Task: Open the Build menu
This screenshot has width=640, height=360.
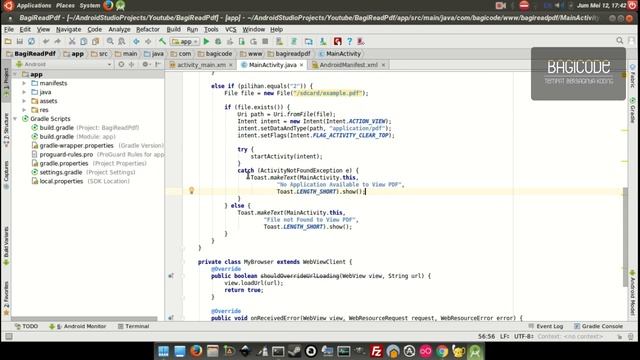Action: [173, 29]
